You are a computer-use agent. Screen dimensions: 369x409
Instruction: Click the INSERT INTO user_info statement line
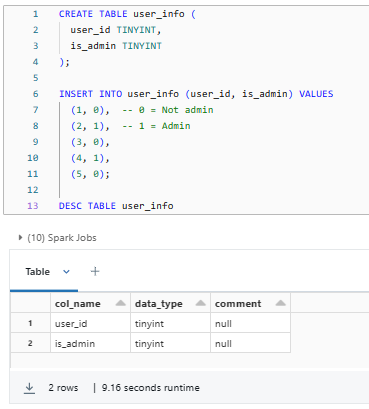point(196,94)
